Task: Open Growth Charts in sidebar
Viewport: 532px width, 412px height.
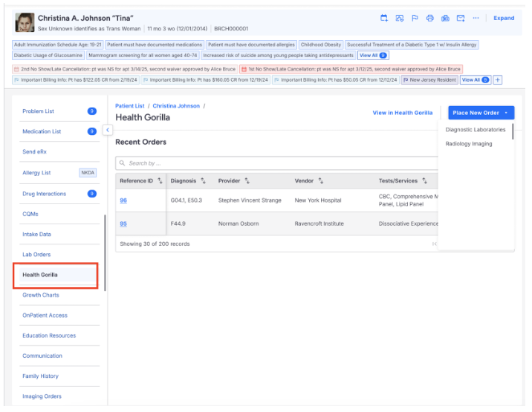Action: tap(41, 295)
